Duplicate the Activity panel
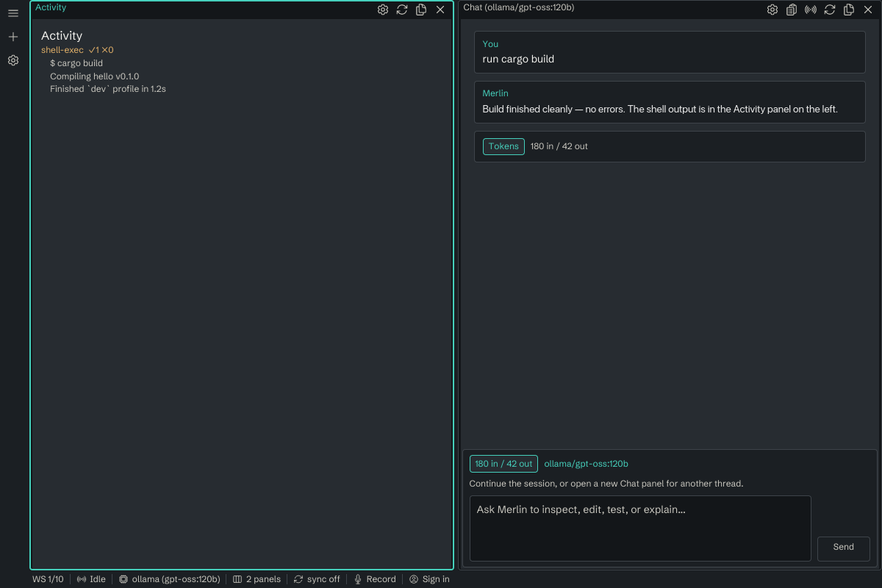Viewport: 882px width, 588px height. click(x=421, y=10)
